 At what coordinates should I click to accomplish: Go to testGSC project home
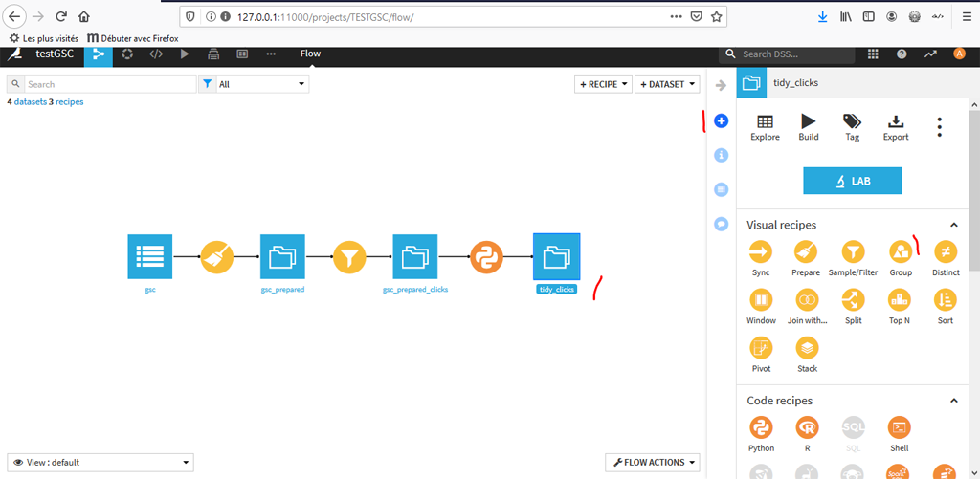tap(55, 54)
